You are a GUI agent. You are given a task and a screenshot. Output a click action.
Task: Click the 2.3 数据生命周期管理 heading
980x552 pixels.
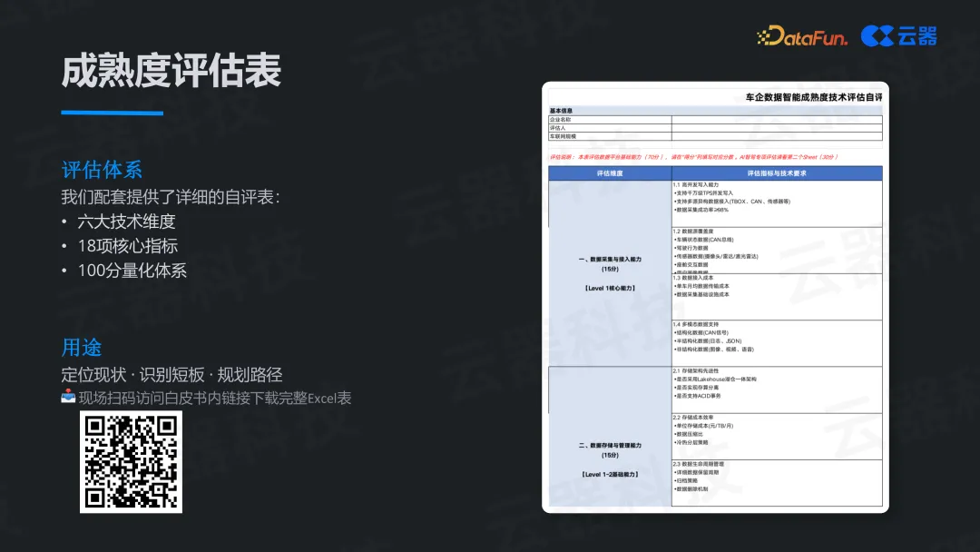698,464
